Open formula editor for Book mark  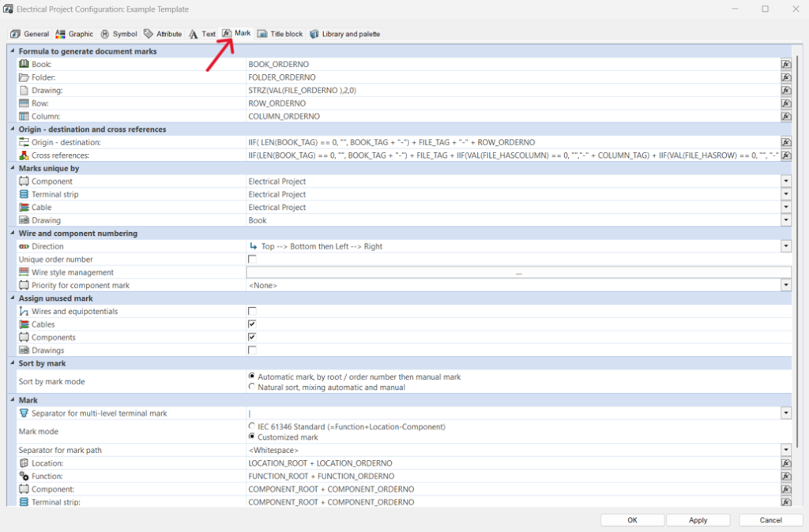coord(786,65)
